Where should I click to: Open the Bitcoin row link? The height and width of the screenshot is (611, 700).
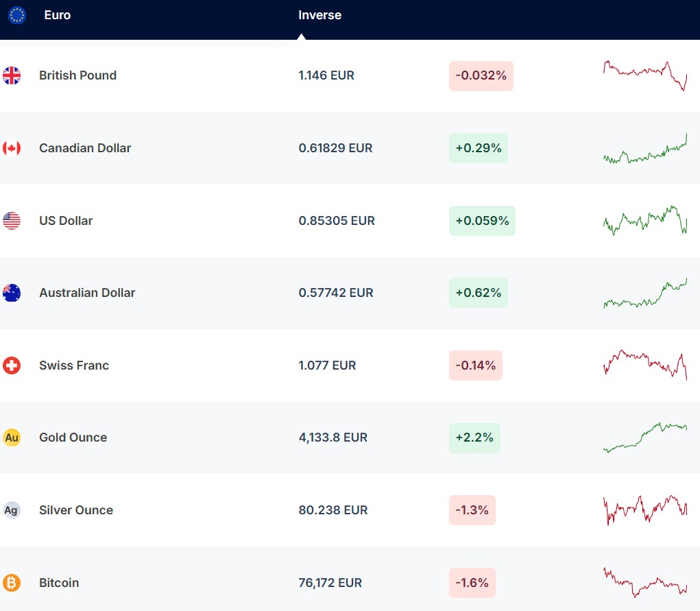(59, 583)
